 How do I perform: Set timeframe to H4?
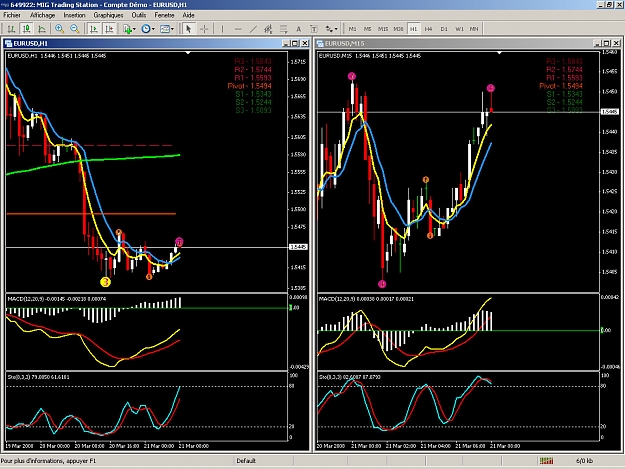tap(428, 29)
